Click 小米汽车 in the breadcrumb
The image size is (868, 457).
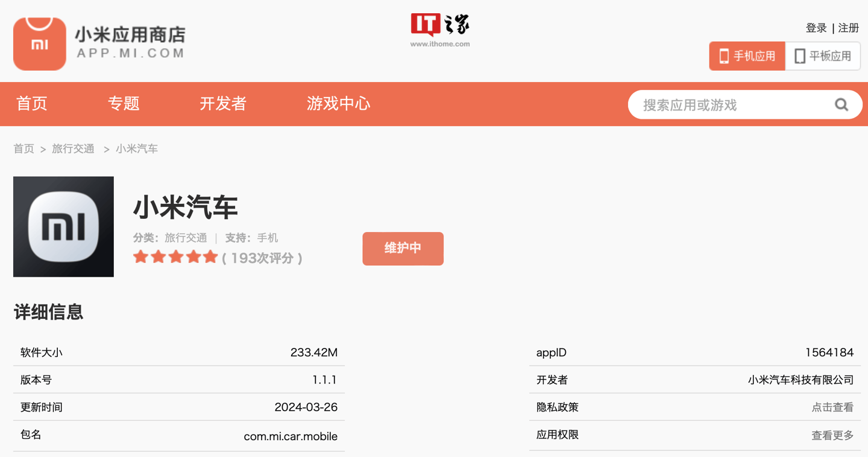(x=137, y=148)
